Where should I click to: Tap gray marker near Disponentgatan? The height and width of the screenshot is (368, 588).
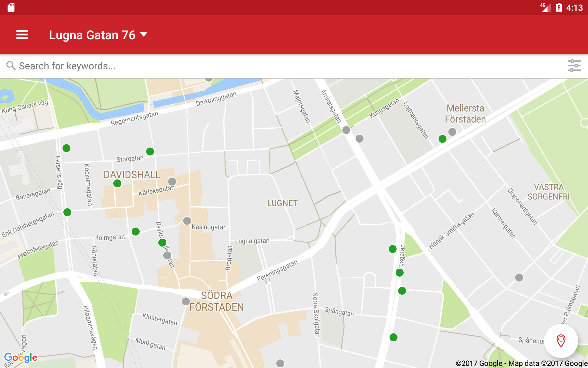coord(519,278)
